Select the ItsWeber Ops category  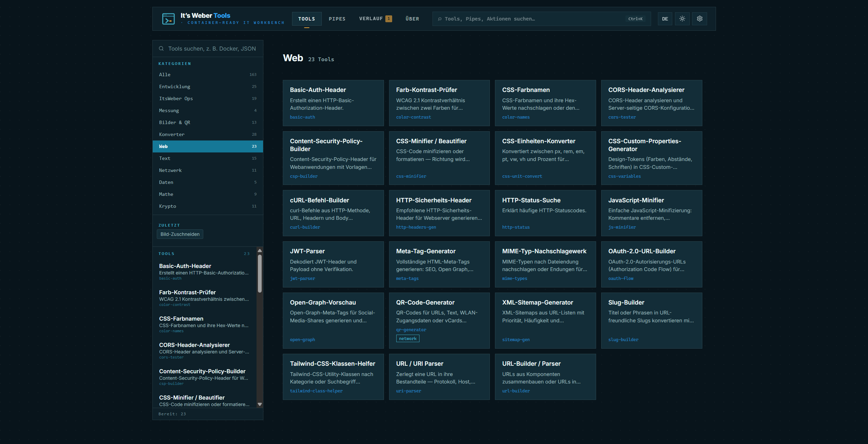[x=208, y=98]
